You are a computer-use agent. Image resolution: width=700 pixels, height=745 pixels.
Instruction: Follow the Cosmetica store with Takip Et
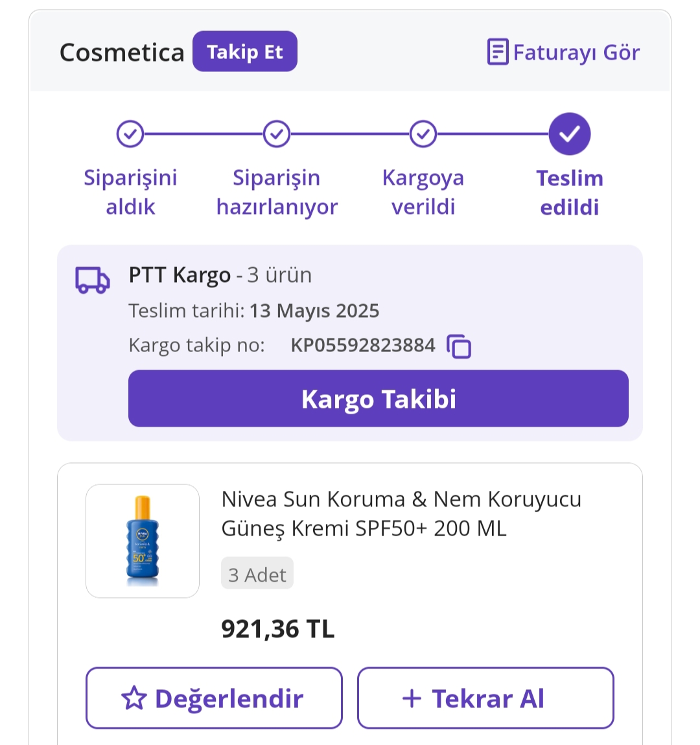click(245, 51)
